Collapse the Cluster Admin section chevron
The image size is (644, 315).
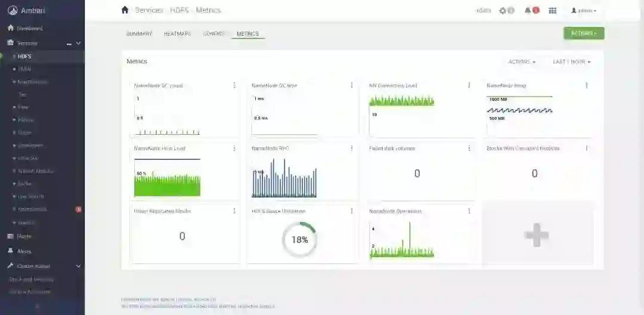79,266
